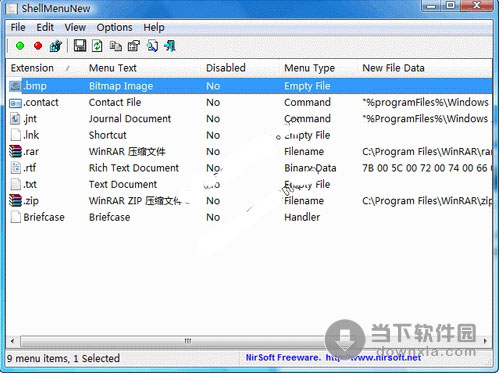Screen dimensions: 500x374
Task: Open the File menu
Action: [x=18, y=27]
